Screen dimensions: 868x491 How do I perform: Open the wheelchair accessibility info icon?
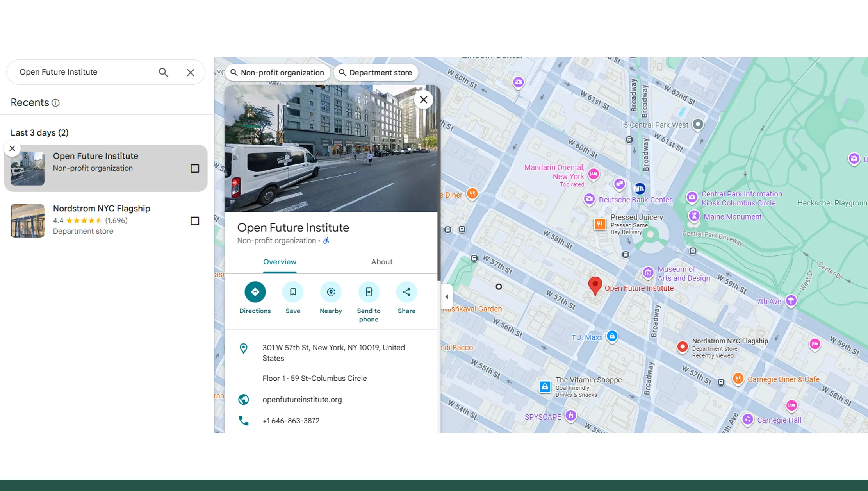point(327,241)
